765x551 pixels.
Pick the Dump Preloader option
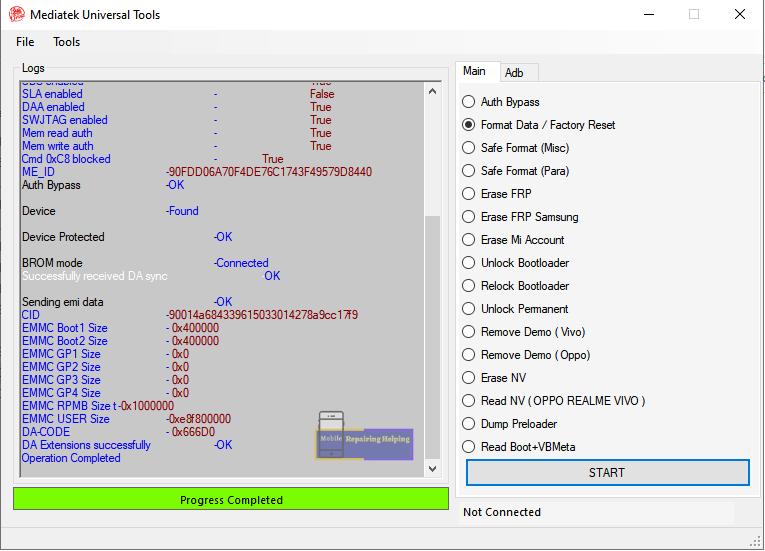pos(509,424)
